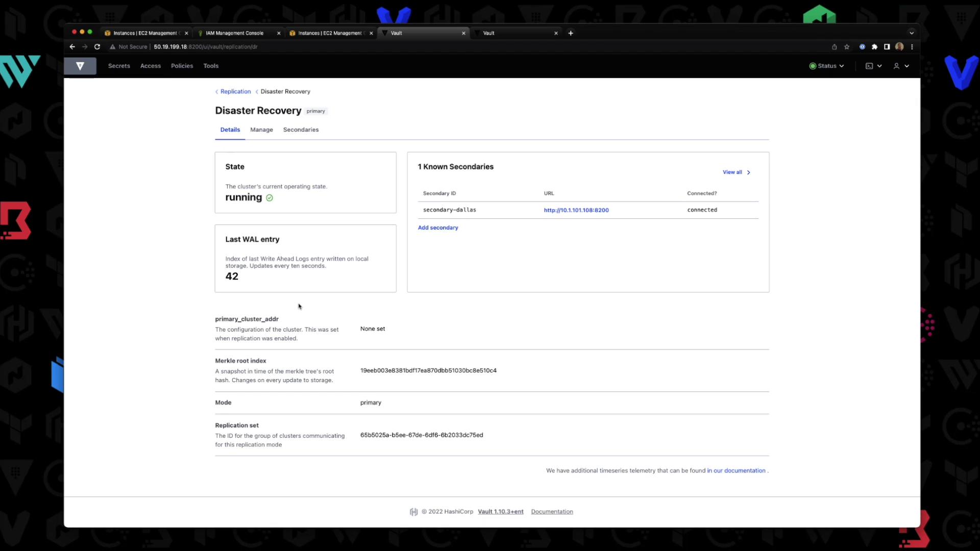Open a new browser tab with plus

571,33
